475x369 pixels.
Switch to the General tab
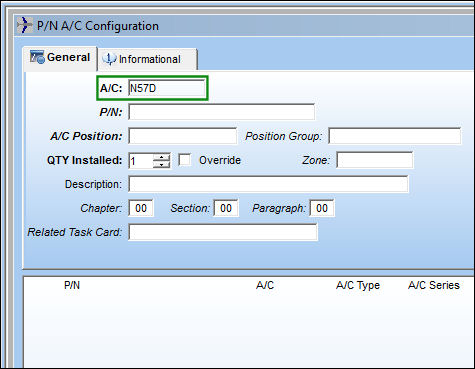(60, 58)
